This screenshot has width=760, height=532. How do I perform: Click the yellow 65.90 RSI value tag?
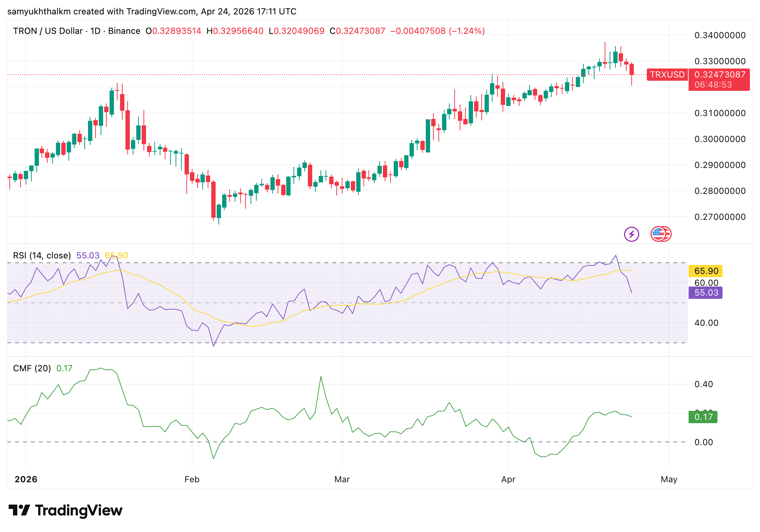(706, 271)
